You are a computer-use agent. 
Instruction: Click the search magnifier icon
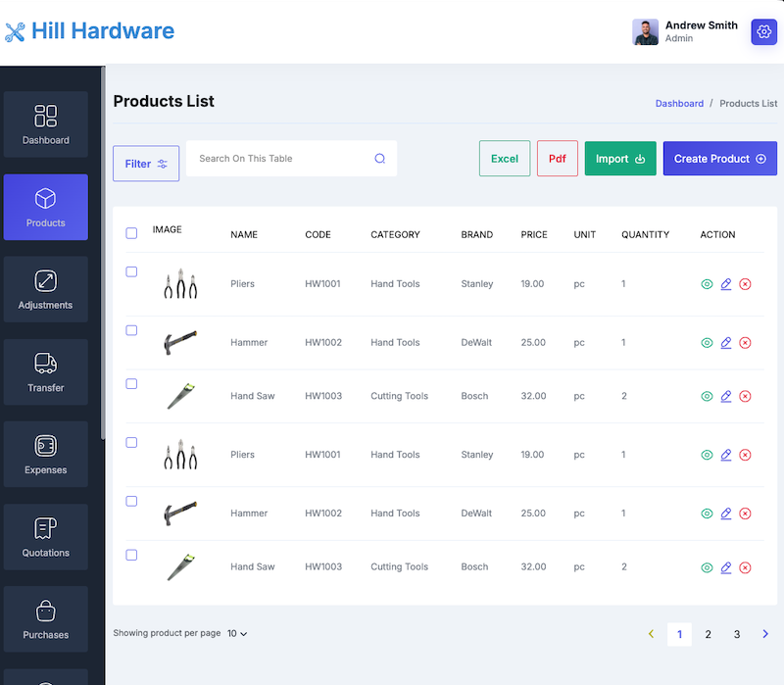tap(380, 159)
